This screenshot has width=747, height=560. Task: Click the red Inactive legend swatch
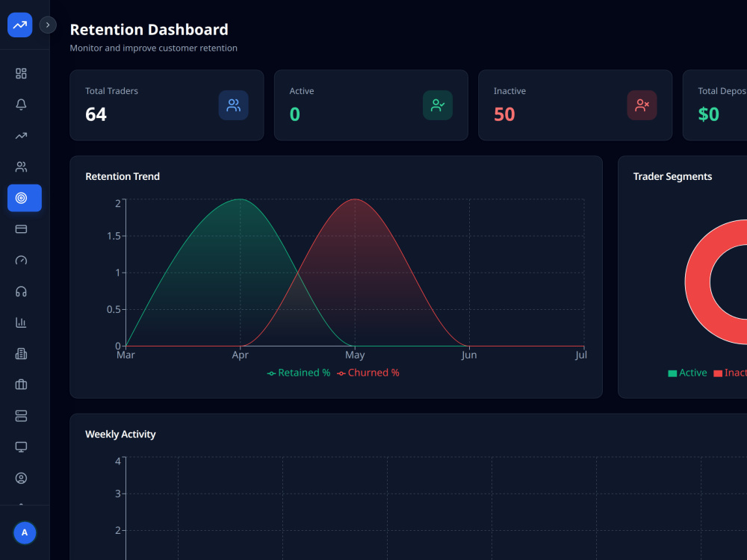coord(717,373)
